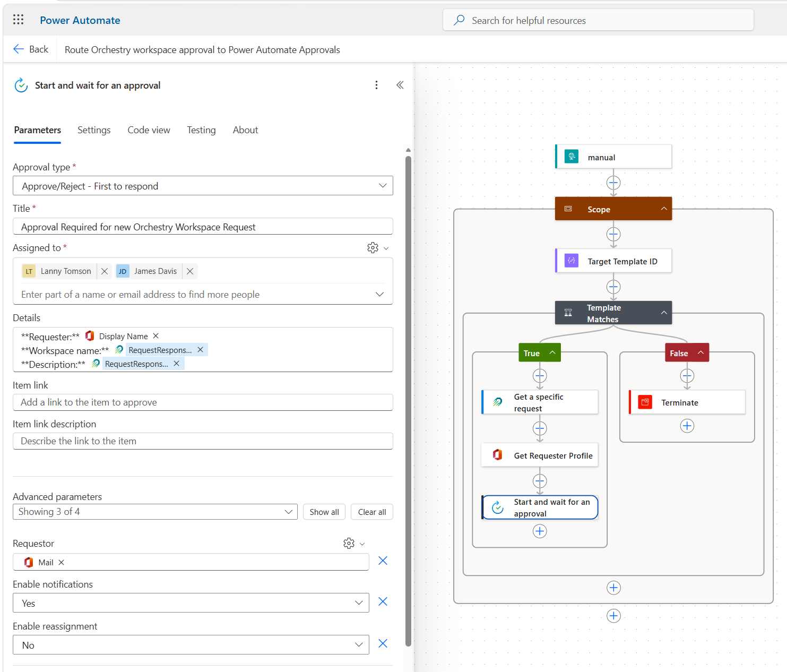This screenshot has height=672, width=787.
Task: Edit the approval Title field
Action: (203, 227)
